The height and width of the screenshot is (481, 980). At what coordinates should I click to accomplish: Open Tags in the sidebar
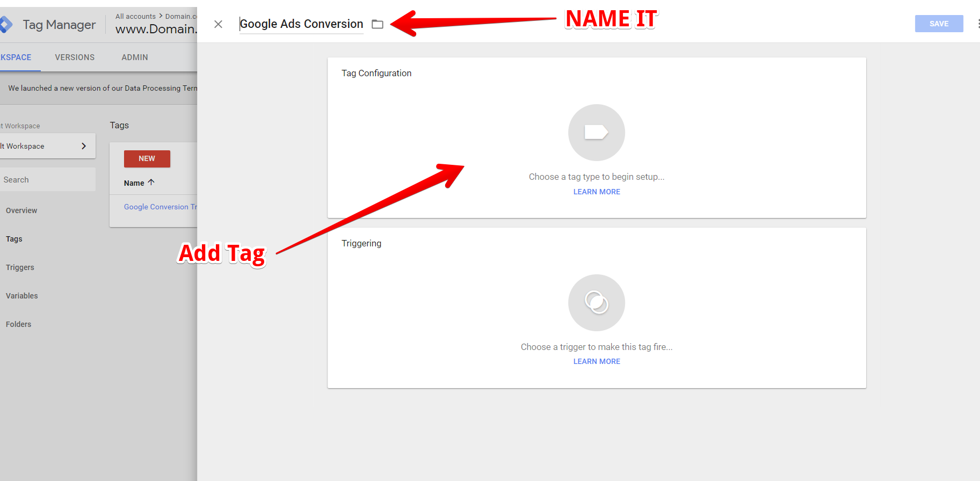coord(14,239)
